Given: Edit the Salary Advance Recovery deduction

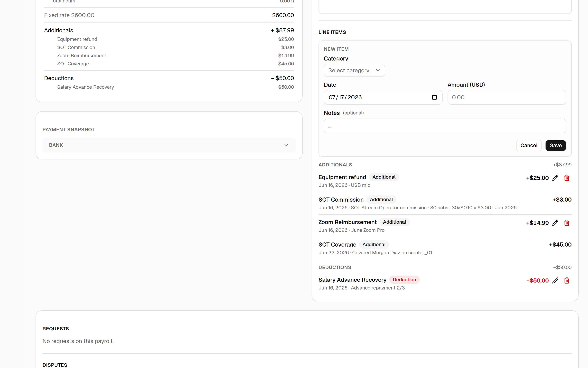Looking at the screenshot, I should pyautogui.click(x=555, y=281).
